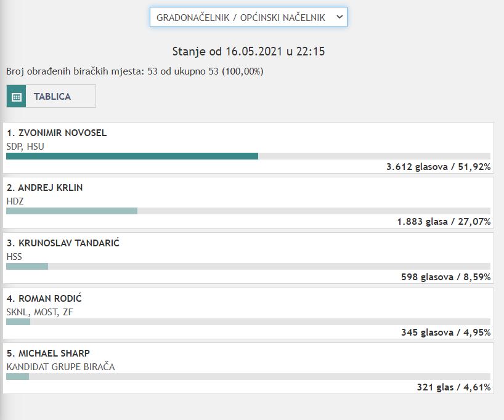Open the TABLICA table view
Screen dimensions: 504x420
52,97
